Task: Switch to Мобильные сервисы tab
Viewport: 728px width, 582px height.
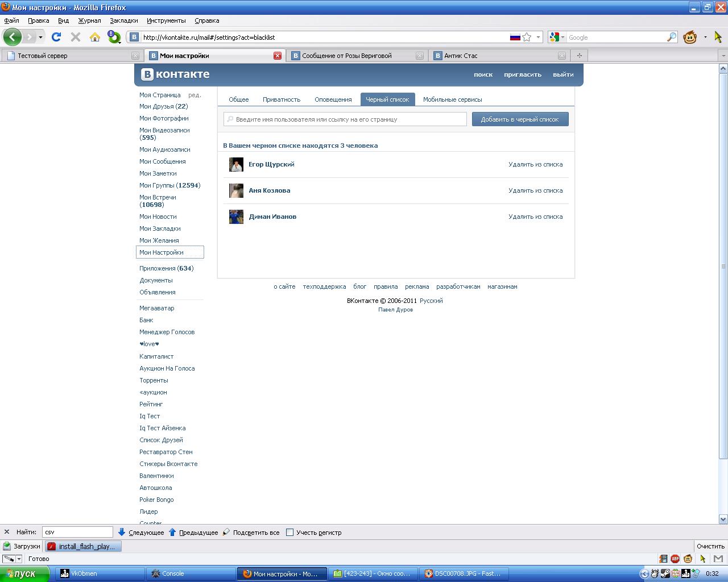Action: click(x=453, y=99)
